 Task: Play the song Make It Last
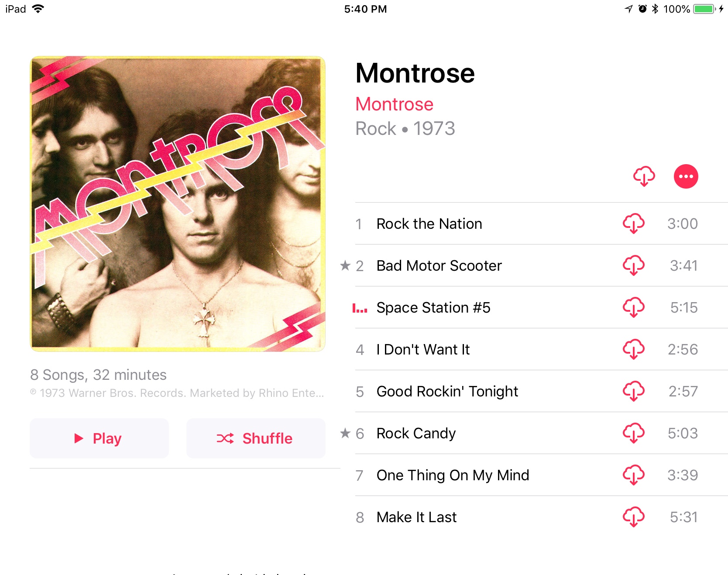tap(542, 517)
